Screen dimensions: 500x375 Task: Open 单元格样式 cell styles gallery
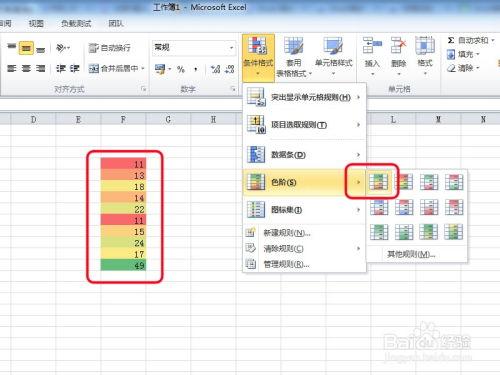(x=333, y=56)
